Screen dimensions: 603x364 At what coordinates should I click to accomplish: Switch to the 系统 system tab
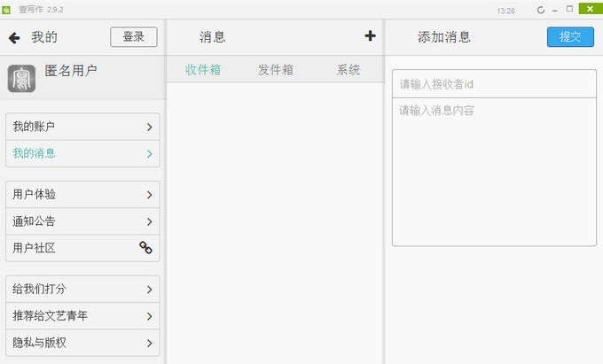pos(348,69)
